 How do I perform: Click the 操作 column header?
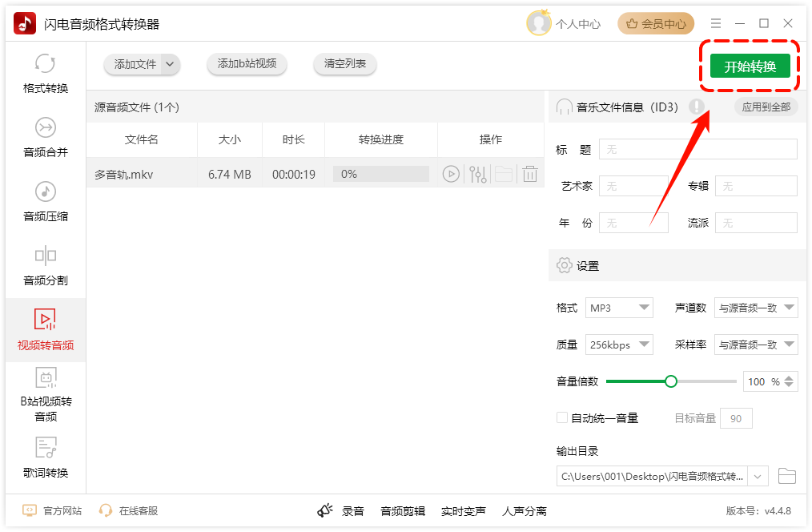[490, 139]
